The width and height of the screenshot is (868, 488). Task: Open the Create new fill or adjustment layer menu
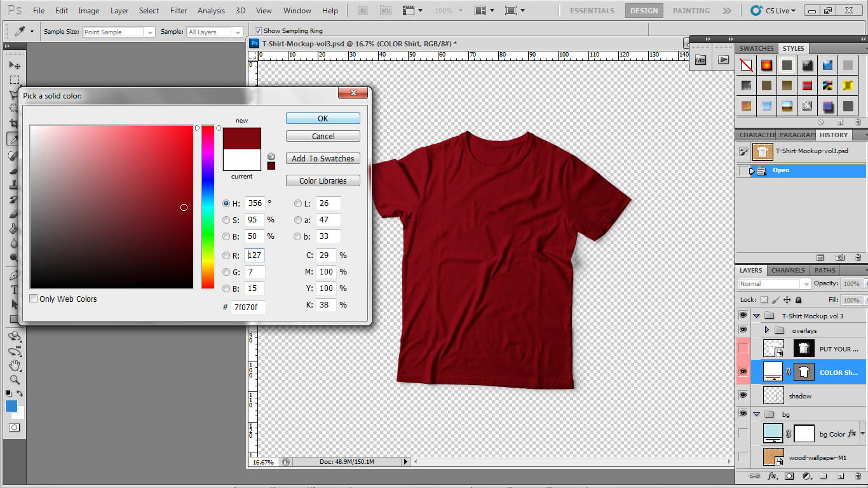click(806, 476)
